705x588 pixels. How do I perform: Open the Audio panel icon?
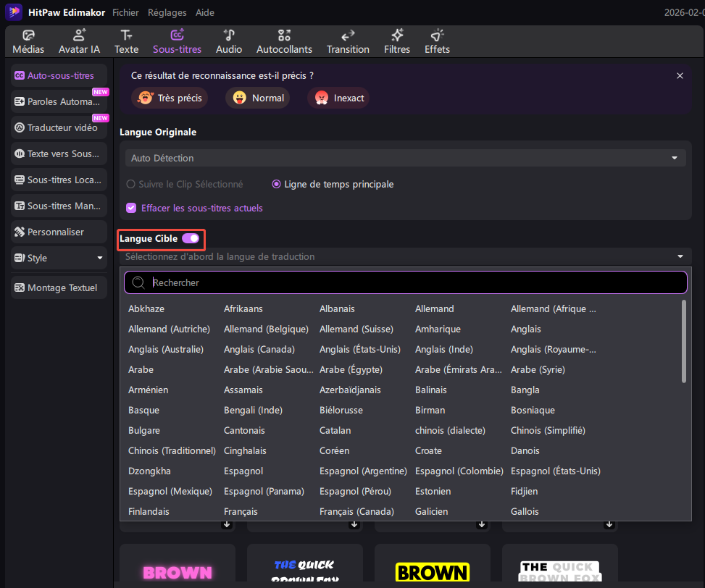click(x=229, y=35)
